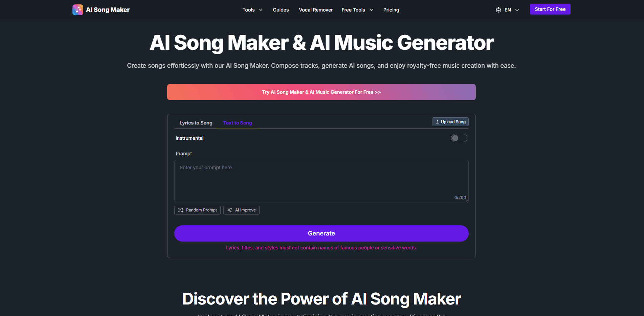Open the Vocal Remover page
Image resolution: width=644 pixels, height=316 pixels.
(x=316, y=10)
